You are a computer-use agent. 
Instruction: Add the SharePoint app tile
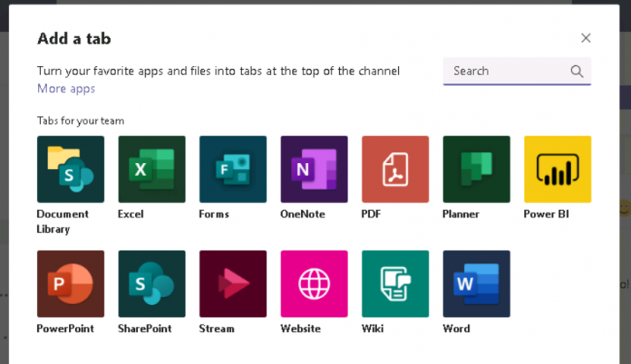[x=151, y=283]
